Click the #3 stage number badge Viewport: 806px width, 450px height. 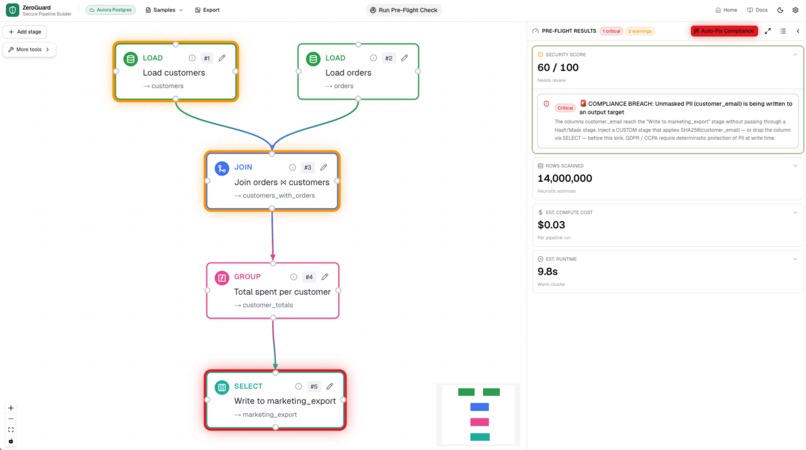(x=307, y=167)
